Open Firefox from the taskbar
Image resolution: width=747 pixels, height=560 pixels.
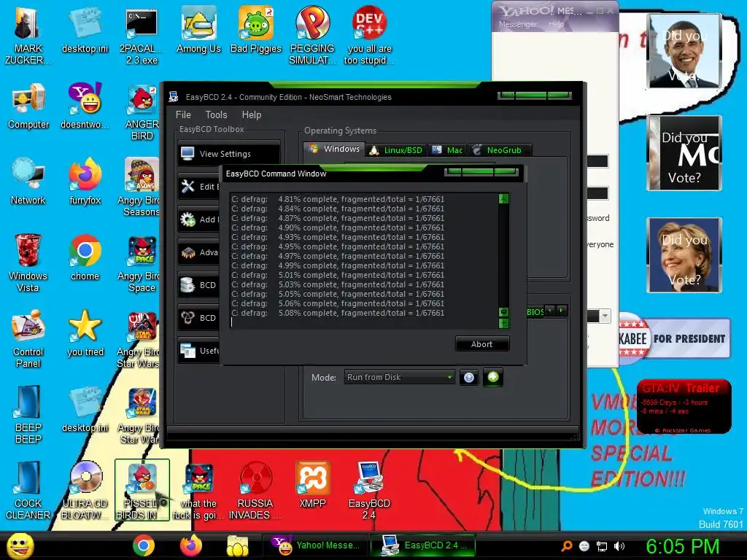coord(191,545)
